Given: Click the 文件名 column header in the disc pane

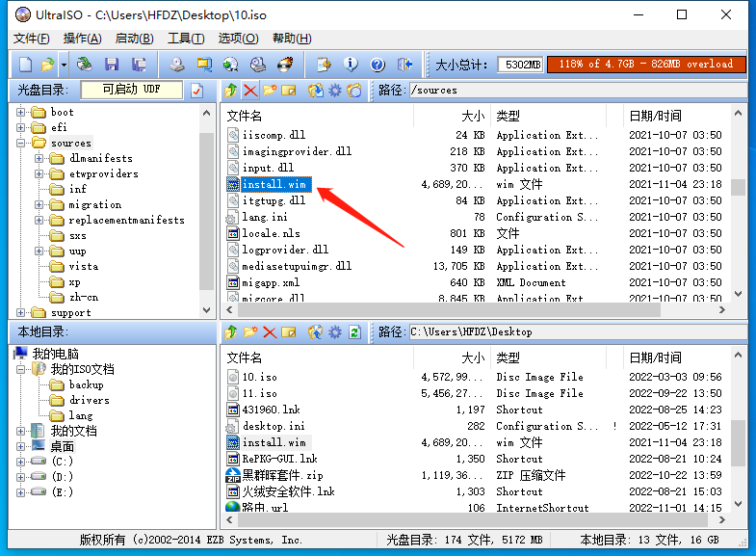Looking at the screenshot, I should click(317, 117).
